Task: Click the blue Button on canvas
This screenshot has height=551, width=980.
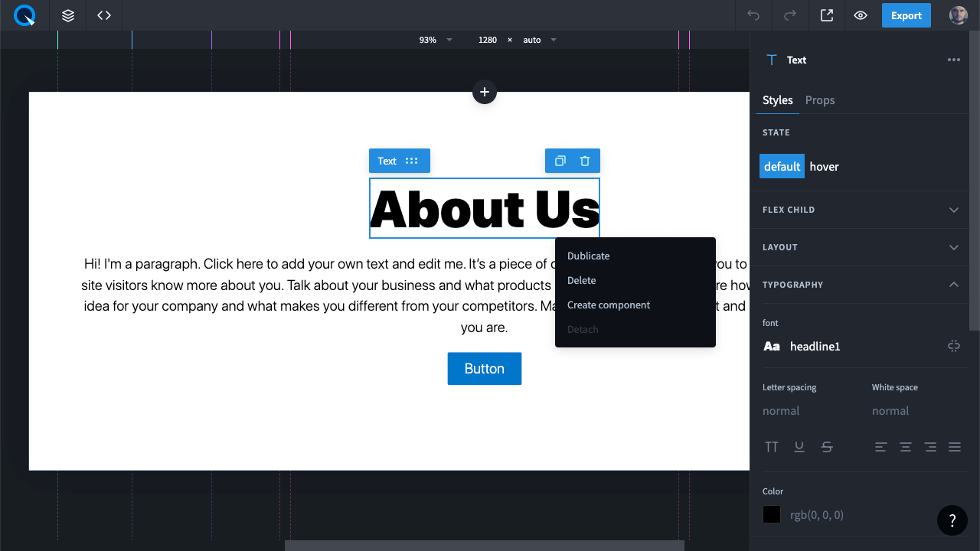Action: (484, 368)
